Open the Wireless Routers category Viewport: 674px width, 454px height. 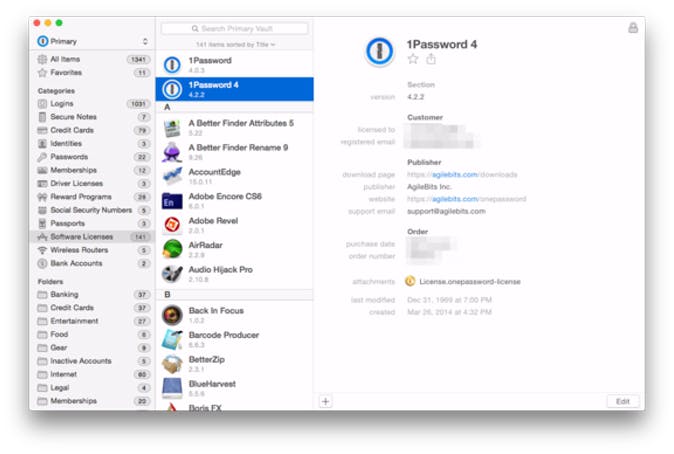tap(92, 250)
